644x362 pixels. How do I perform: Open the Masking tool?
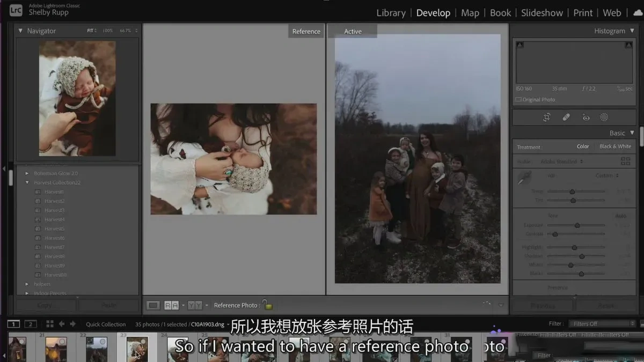coord(604,117)
